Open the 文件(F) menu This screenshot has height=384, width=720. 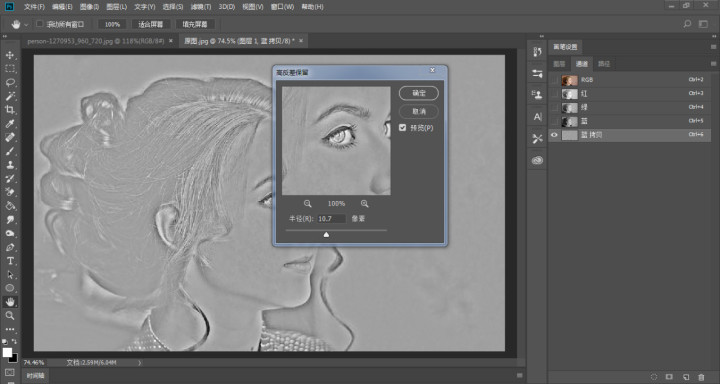click(34, 7)
